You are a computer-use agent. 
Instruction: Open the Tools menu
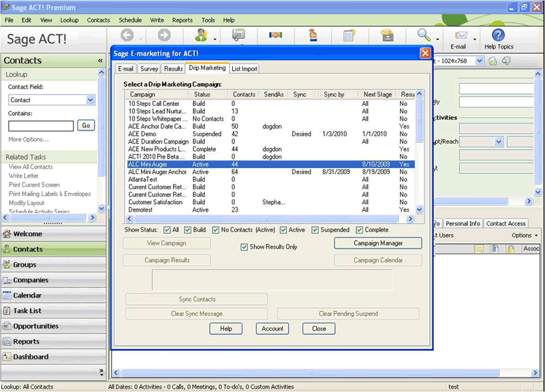[208, 20]
